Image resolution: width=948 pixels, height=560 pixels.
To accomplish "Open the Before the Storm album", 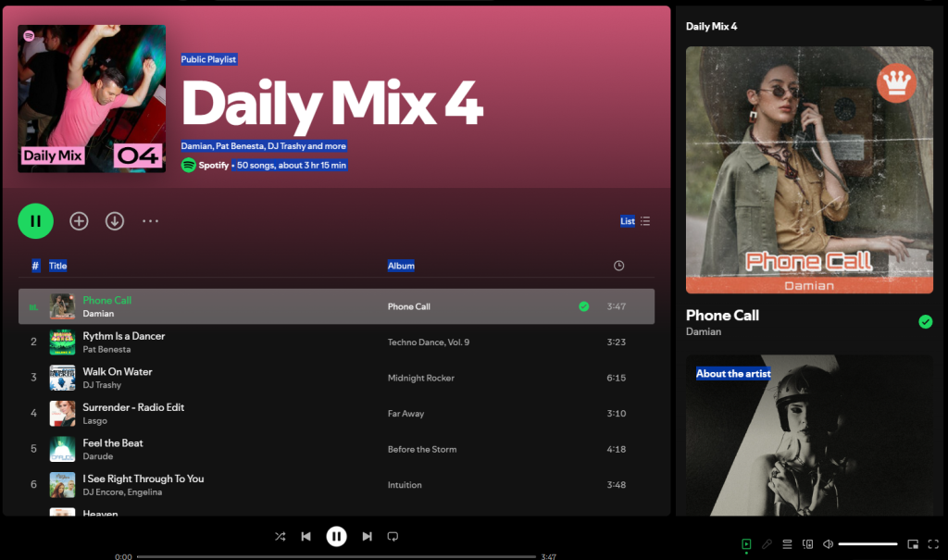I will (422, 449).
